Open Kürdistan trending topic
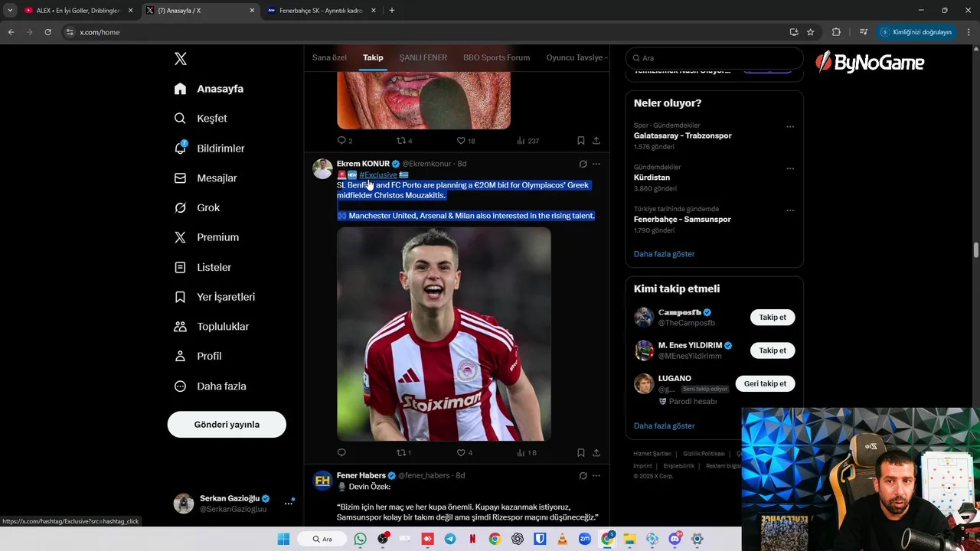Viewport: 980px width, 551px height. coord(652,178)
